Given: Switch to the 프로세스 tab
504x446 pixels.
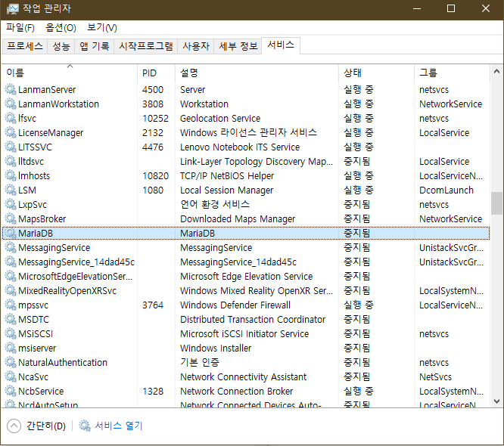Looking at the screenshot, I should 25,46.
